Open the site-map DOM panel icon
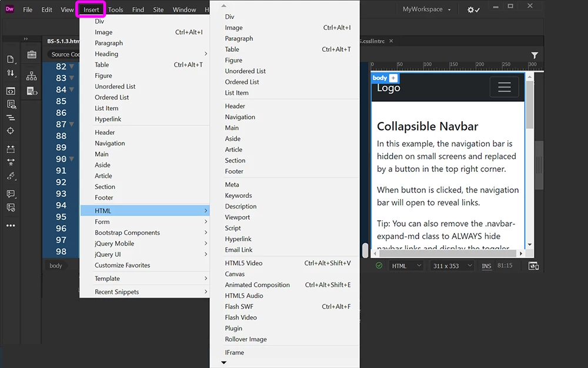This screenshot has width=588, height=368. (x=32, y=76)
